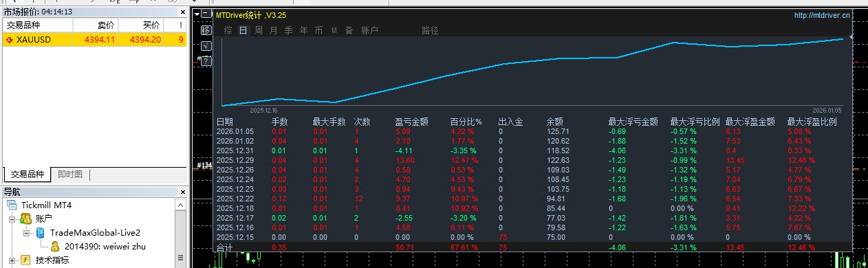Click loss value -4.11 in table

coord(404,150)
